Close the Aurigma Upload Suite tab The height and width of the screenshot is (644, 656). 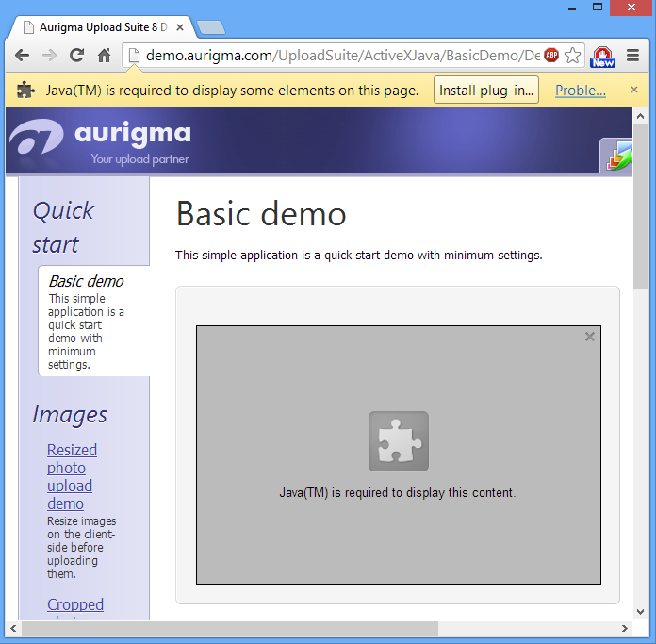tap(180, 27)
